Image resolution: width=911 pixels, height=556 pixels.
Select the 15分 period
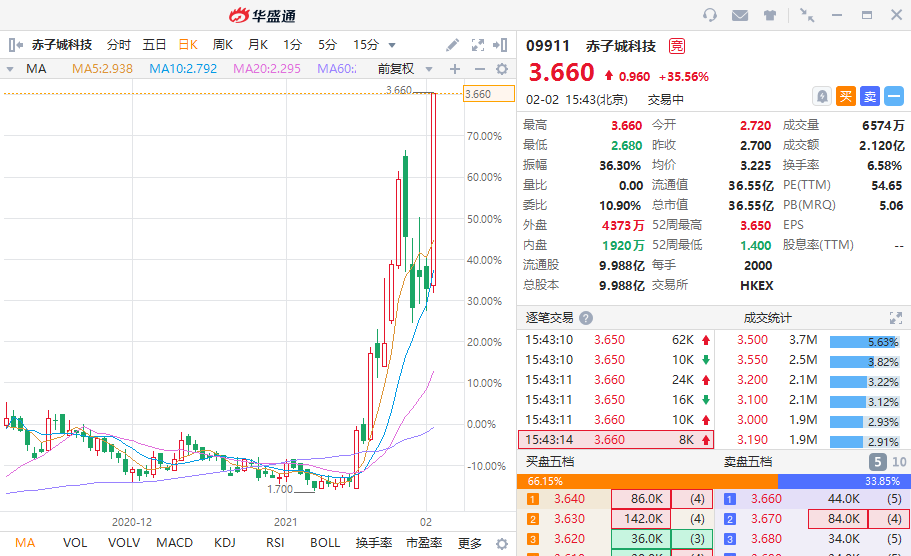pos(365,45)
